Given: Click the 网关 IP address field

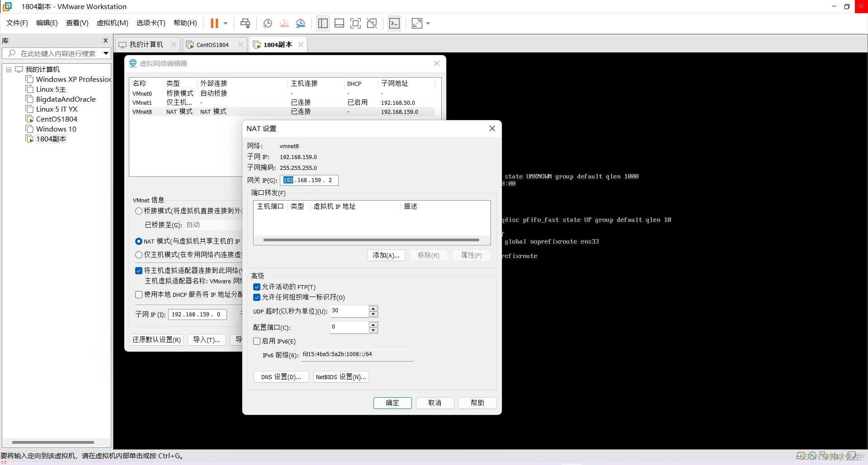Looking at the screenshot, I should (309, 180).
